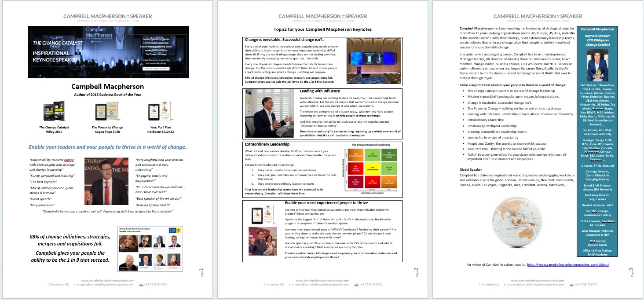644x300 pixels.
Task: Click "Tailor a keynote" heading on page 3
Action: pos(512,85)
